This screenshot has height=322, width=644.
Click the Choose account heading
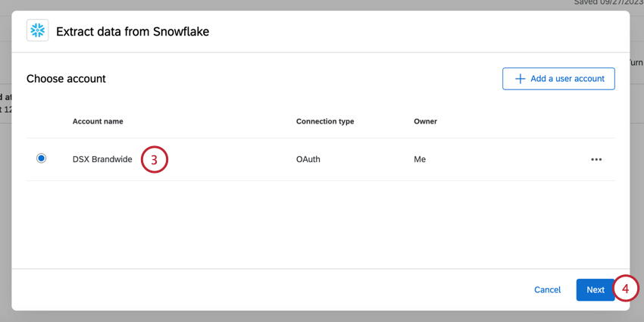tap(66, 79)
